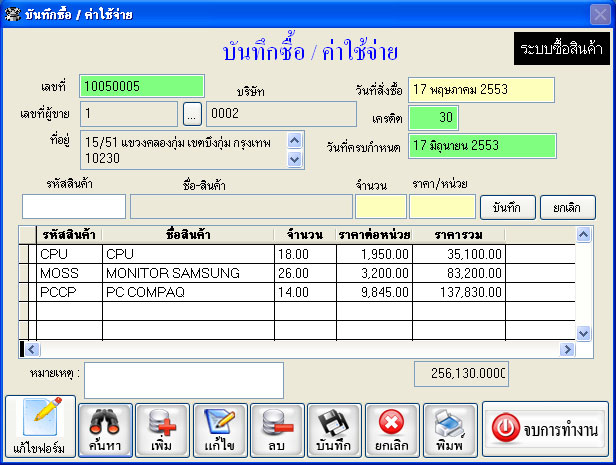Click ยกเลิก button beside the price field

click(568, 207)
